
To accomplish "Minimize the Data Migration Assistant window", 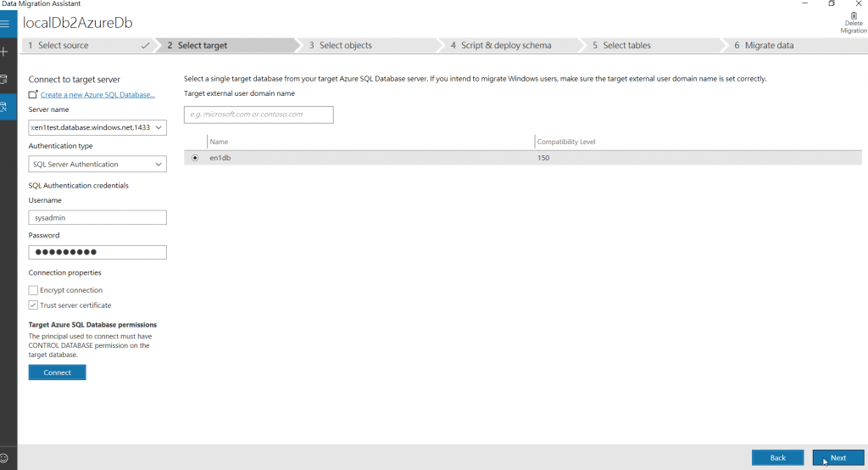I will coord(804,3).
